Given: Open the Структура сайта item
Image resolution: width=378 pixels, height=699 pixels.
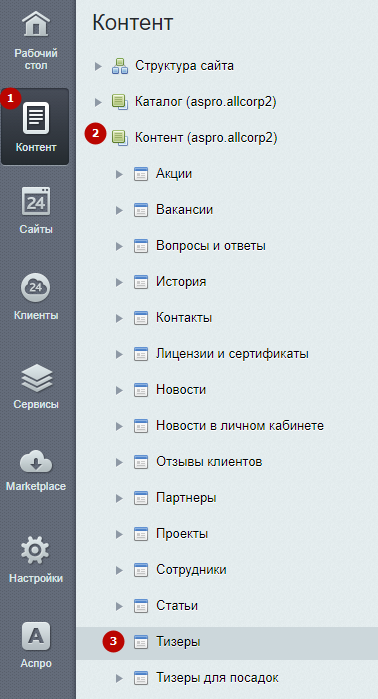Looking at the screenshot, I should coord(185,66).
